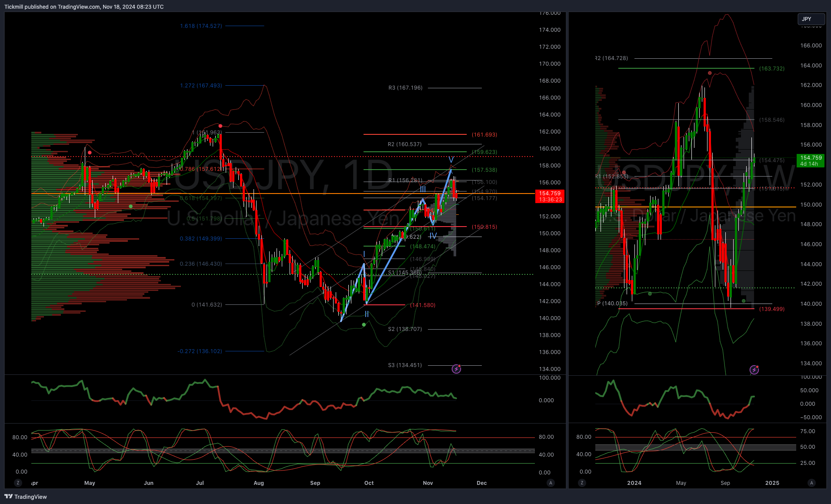
Task: Select the red (150.815) level label
Action: 484,227
